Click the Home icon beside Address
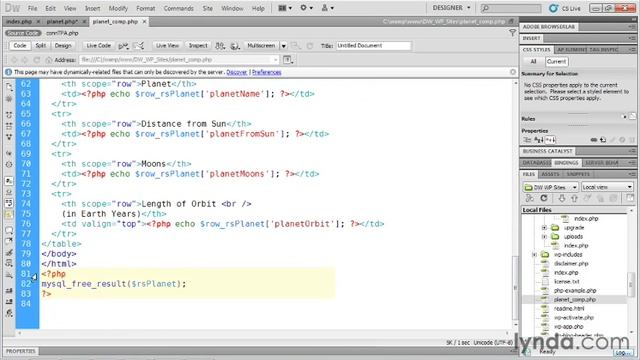This screenshot has width=640, height=360. tap(49, 60)
